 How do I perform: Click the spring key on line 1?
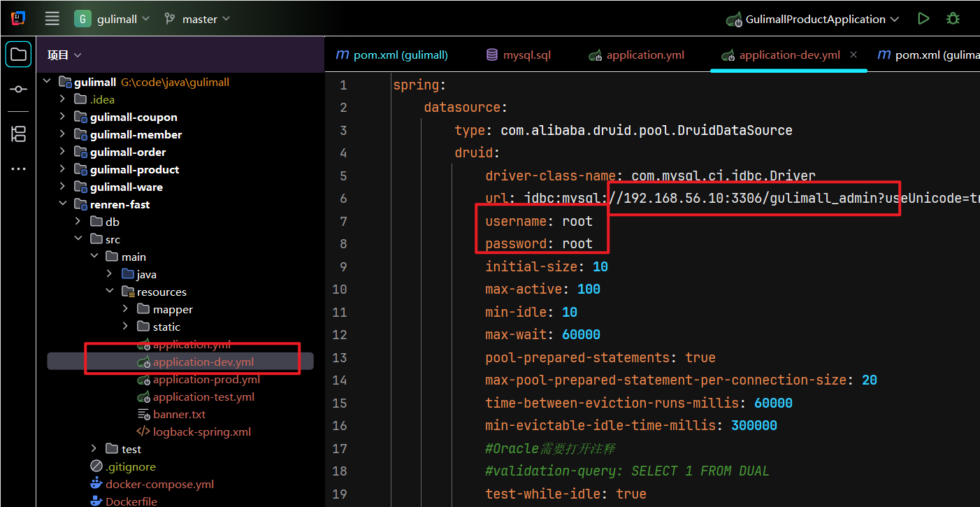pos(416,85)
